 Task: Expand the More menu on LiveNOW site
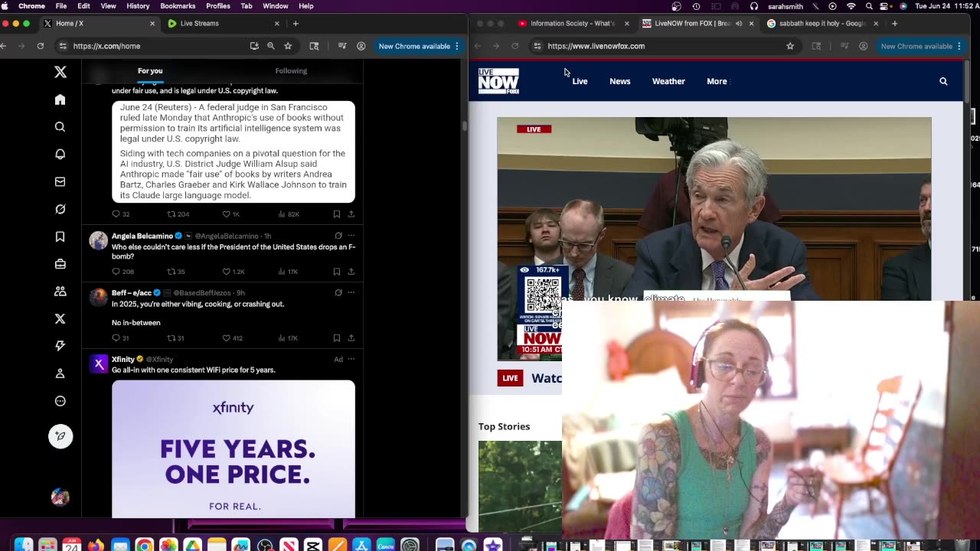click(717, 81)
